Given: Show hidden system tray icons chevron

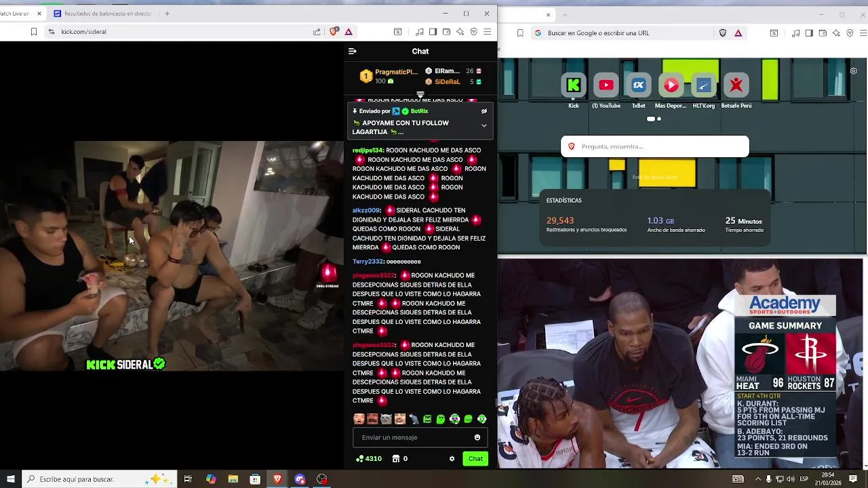Looking at the screenshot, I should [x=757, y=479].
